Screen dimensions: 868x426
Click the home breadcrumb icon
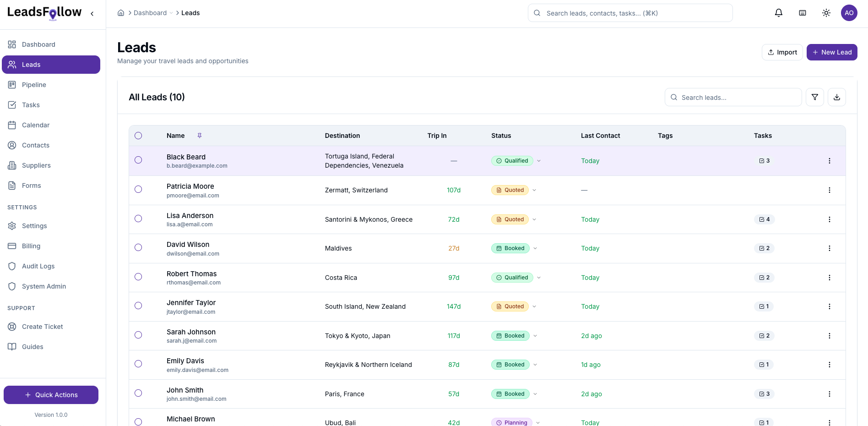[x=121, y=12]
